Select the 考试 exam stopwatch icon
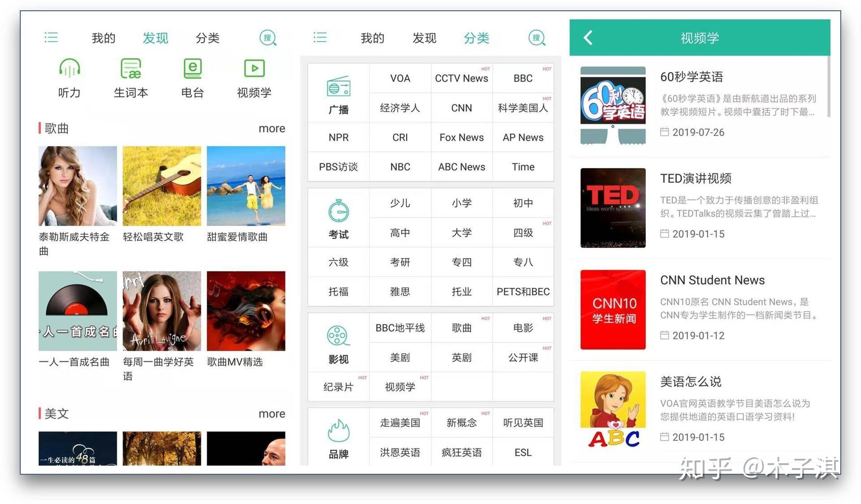Image resolution: width=861 pixels, height=504 pixels. coord(339,211)
